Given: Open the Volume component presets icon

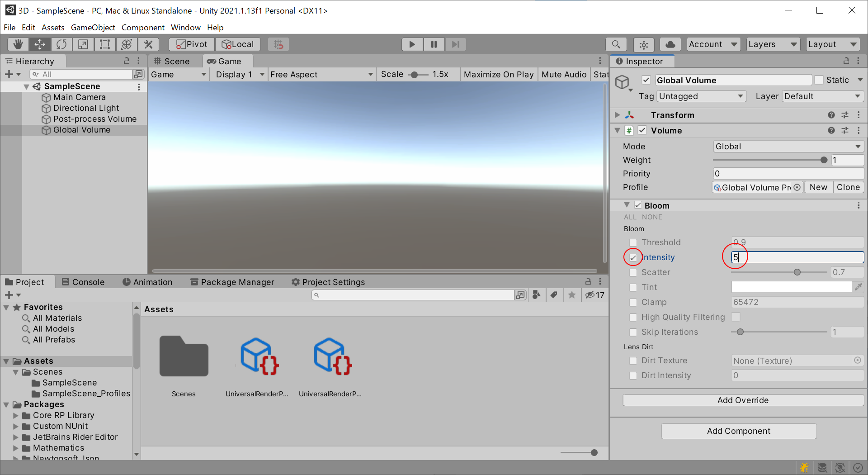Looking at the screenshot, I should point(844,131).
